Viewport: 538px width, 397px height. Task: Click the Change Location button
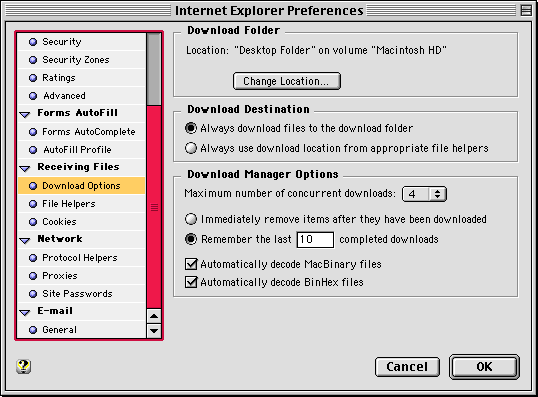click(287, 81)
